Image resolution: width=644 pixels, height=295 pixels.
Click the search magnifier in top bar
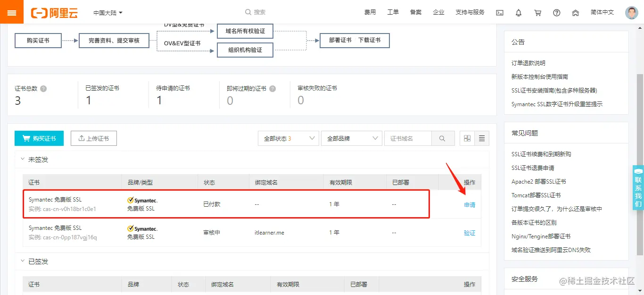point(248,12)
